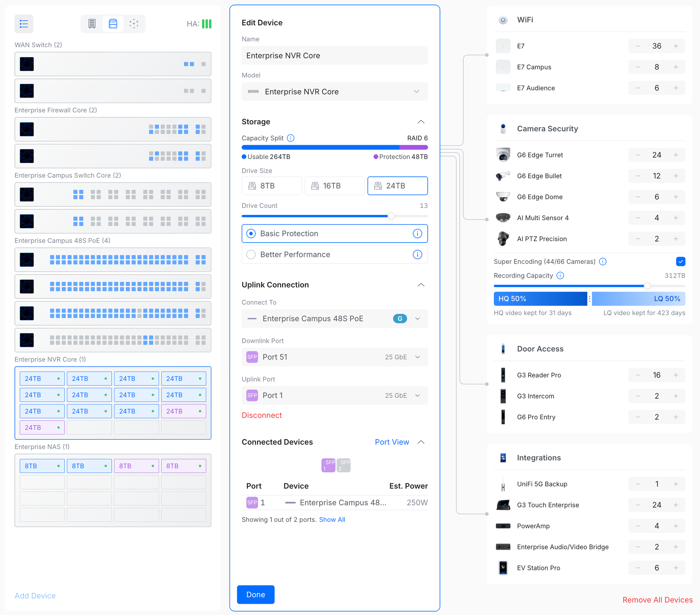Click the HA status bars indicator
The width and height of the screenshot is (700, 615).
tap(207, 24)
